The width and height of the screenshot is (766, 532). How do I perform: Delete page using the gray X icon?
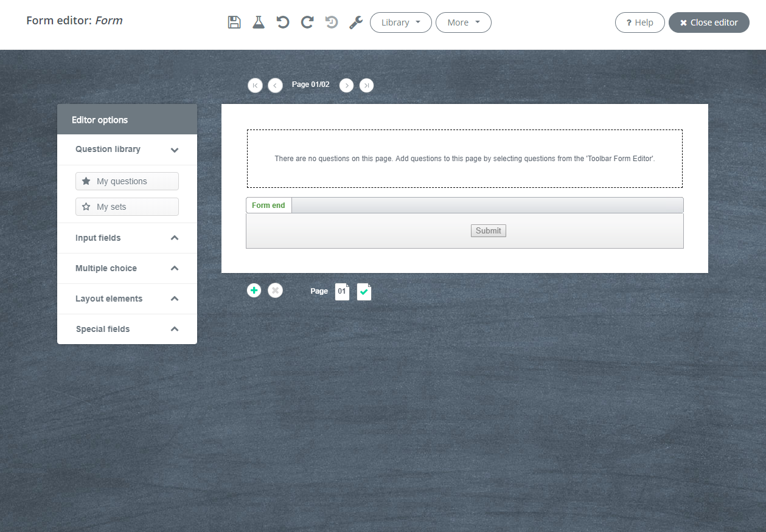pyautogui.click(x=276, y=291)
